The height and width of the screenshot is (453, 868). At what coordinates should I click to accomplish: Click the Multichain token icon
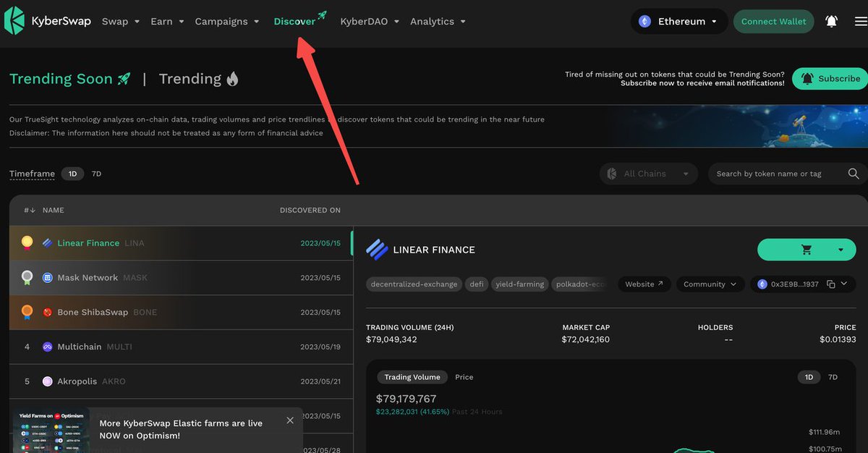point(48,347)
